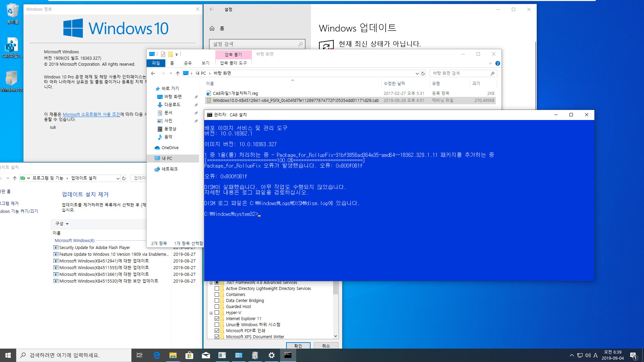644x362 pixels.
Task: Toggle the Hyper-V checkbox
Action: coord(217,313)
